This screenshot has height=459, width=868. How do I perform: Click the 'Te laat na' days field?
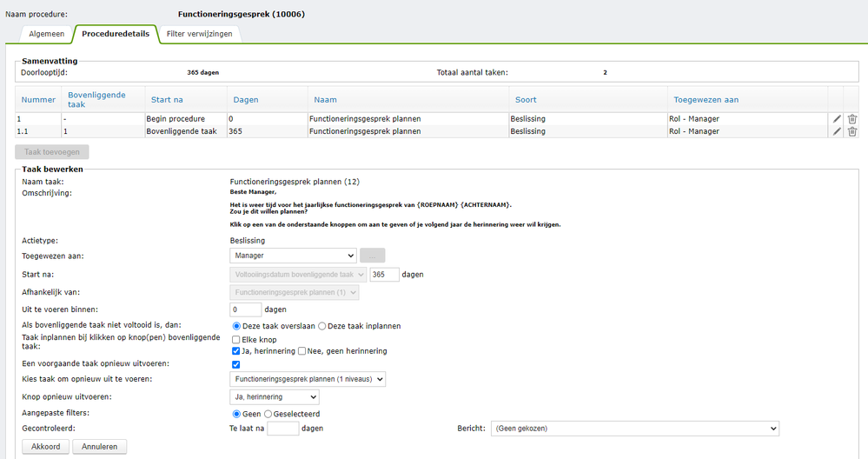coord(283,429)
